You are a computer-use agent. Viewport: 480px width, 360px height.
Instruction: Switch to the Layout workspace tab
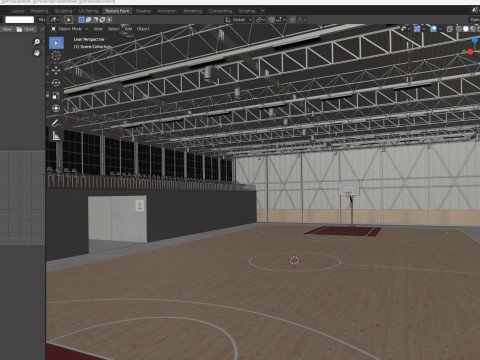[x=18, y=11]
